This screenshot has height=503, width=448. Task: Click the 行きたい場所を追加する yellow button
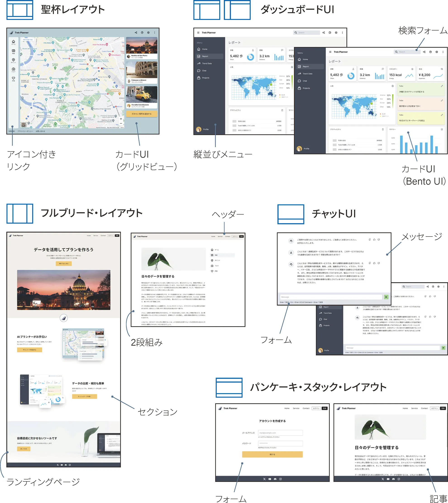tap(142, 114)
